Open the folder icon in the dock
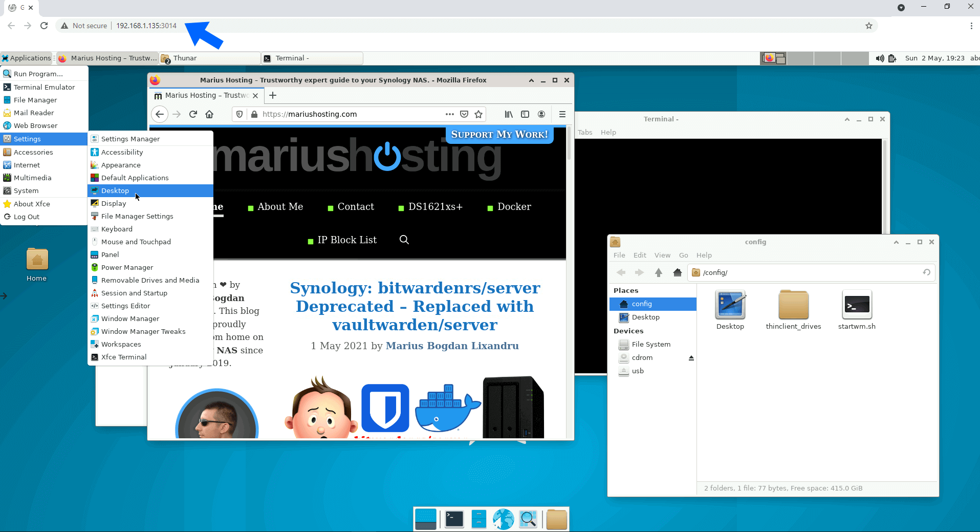The width and height of the screenshot is (980, 532). pyautogui.click(x=556, y=519)
